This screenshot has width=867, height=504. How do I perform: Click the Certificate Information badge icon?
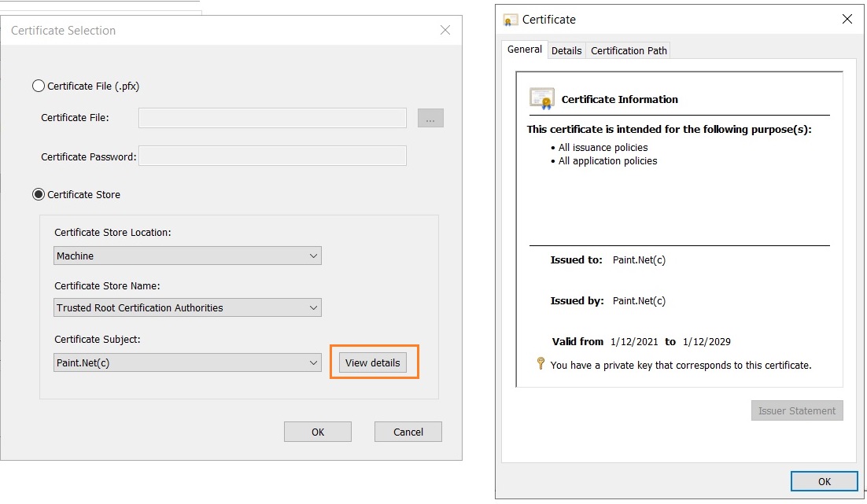click(x=542, y=99)
